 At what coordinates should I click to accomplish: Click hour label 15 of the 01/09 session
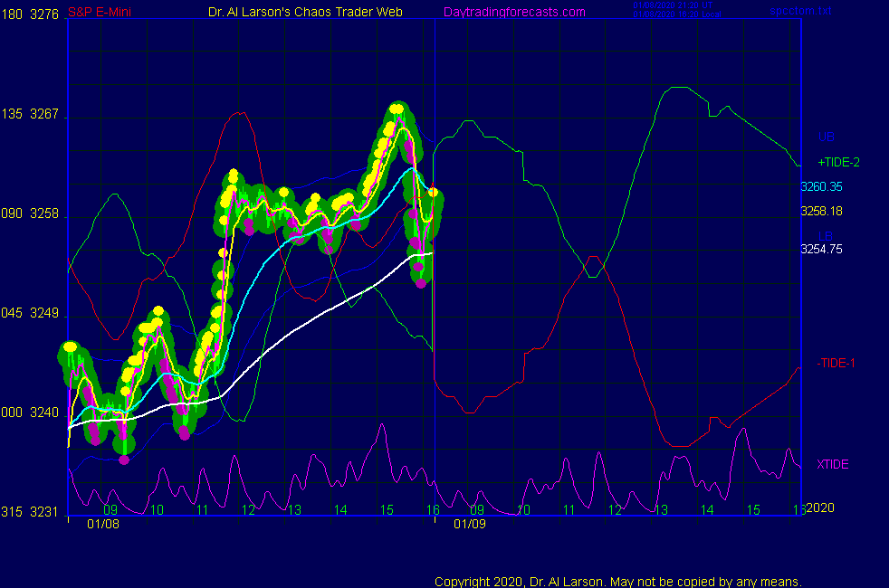point(753,510)
